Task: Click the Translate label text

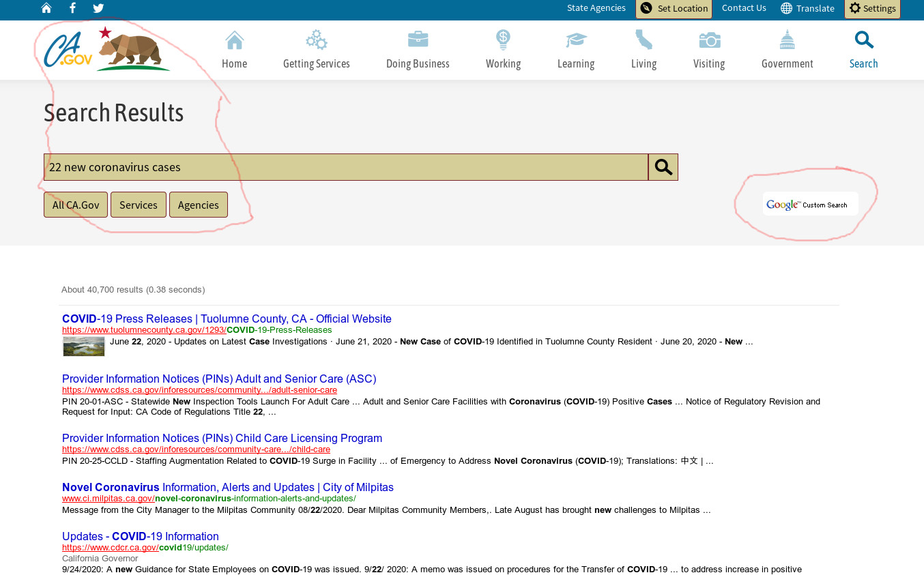Action: [x=815, y=8]
